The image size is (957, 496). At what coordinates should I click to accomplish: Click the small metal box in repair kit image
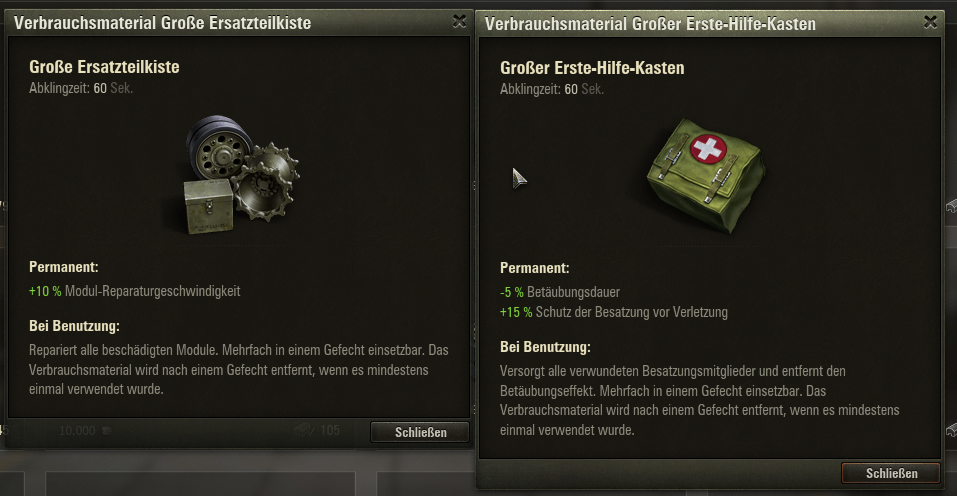click(209, 206)
